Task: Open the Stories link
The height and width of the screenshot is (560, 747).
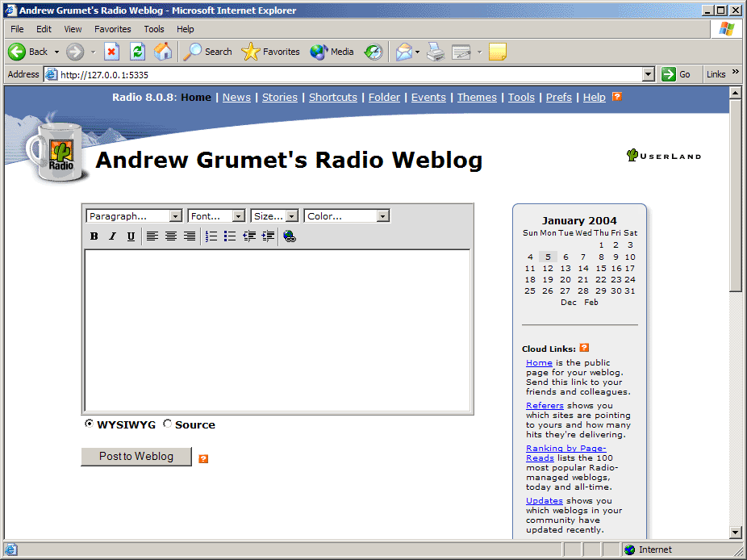Action: (x=280, y=97)
